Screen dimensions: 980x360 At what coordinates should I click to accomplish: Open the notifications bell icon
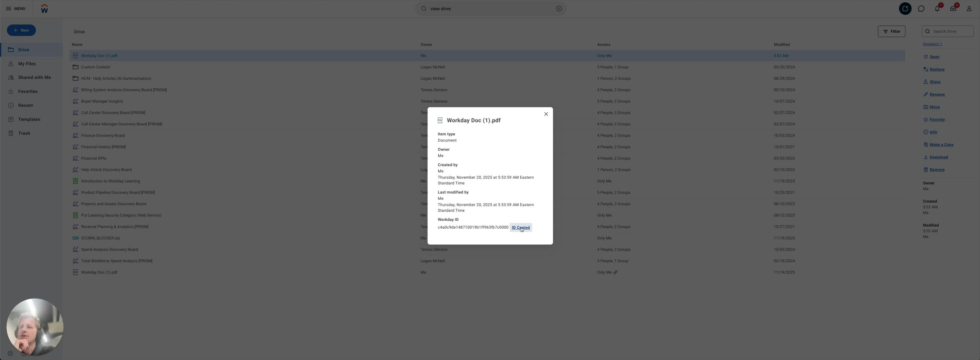937,8
